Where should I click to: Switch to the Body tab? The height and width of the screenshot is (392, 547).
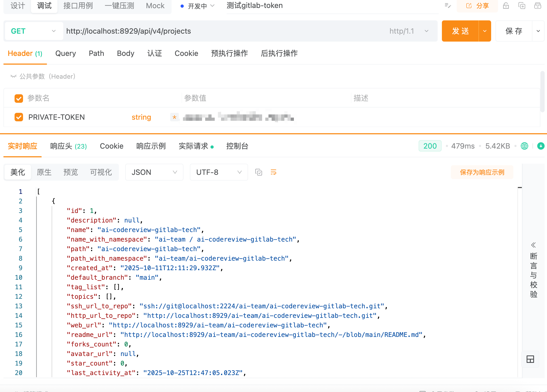click(x=125, y=54)
